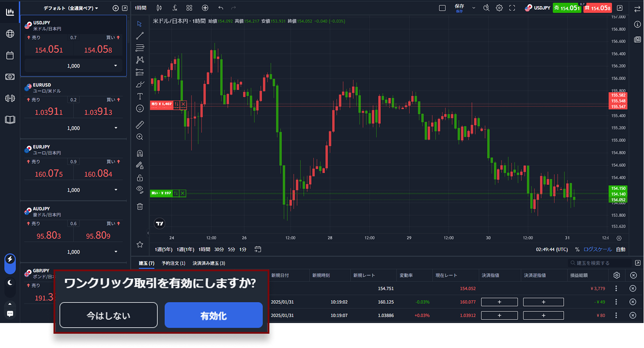Toggle the one-click trading lightning switch
The image size is (644, 348).
[x=10, y=259]
